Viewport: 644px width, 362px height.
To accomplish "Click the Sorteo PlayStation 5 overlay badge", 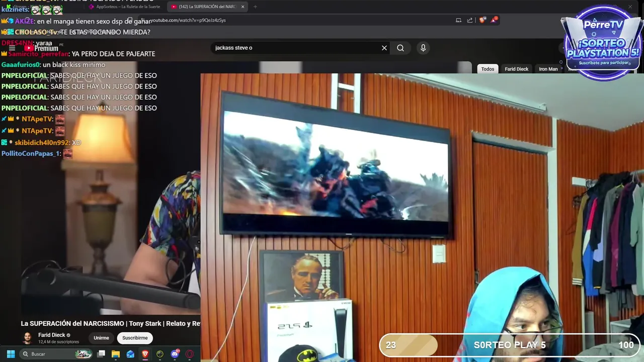I will [x=602, y=44].
